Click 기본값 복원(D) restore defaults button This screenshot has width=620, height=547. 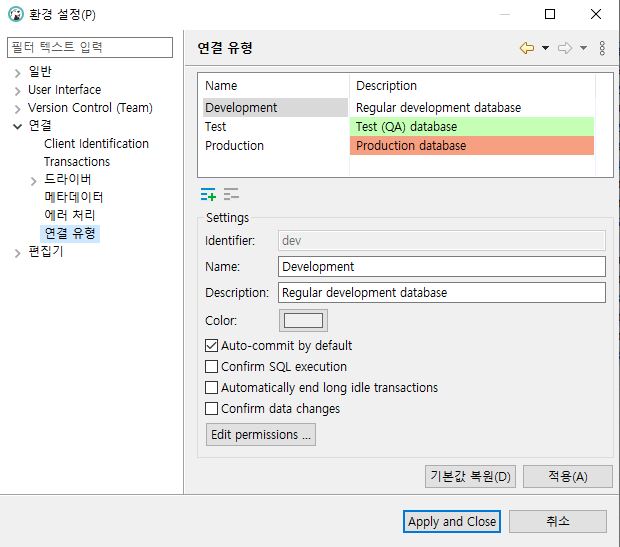tap(470, 476)
